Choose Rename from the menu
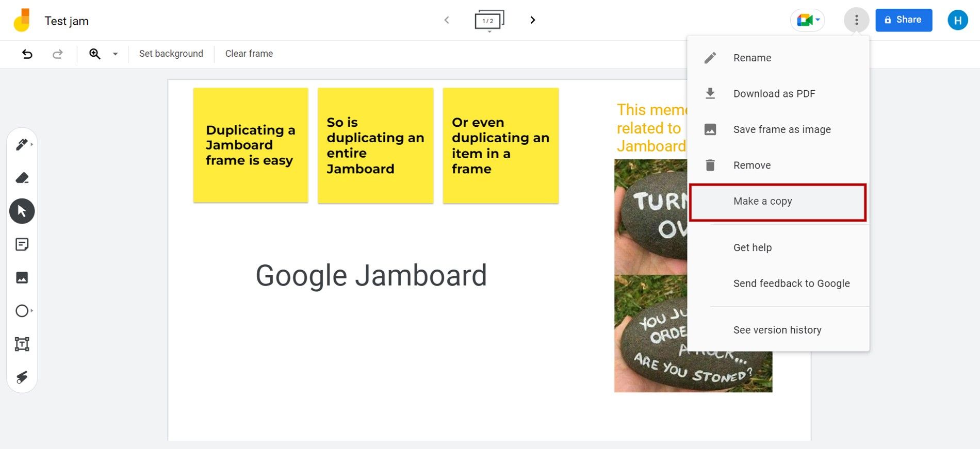Screen dimensions: 980x449 click(x=778, y=58)
